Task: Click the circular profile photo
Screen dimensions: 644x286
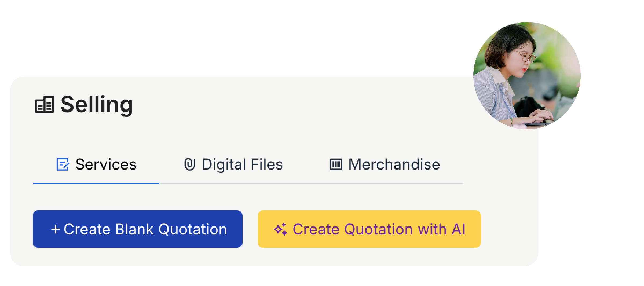Action: click(x=526, y=76)
